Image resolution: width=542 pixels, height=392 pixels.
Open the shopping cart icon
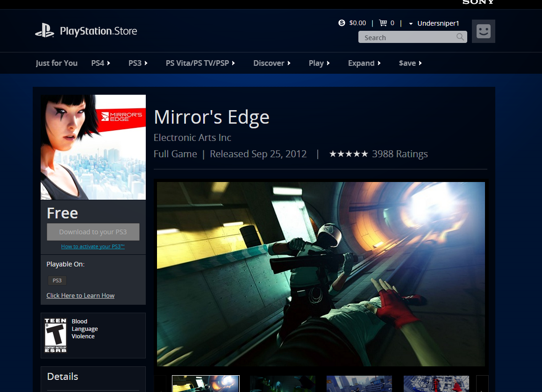point(383,23)
